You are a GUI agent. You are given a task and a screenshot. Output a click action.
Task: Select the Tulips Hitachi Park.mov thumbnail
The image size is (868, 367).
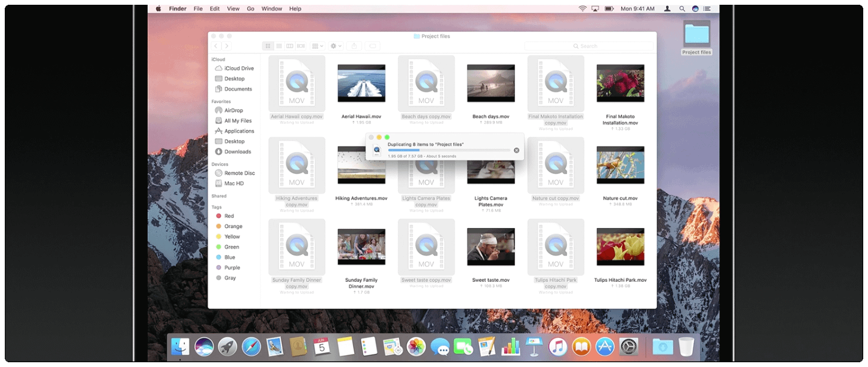click(620, 247)
